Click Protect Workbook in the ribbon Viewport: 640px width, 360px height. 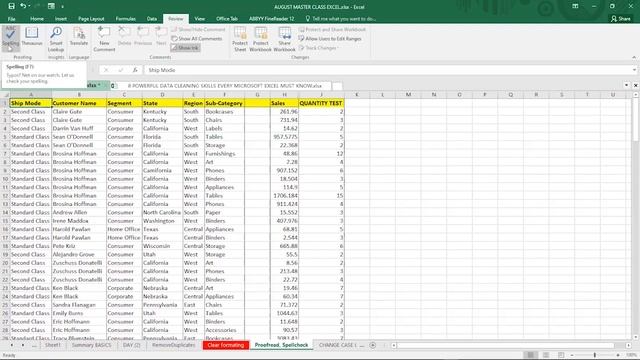pyautogui.click(x=260, y=39)
